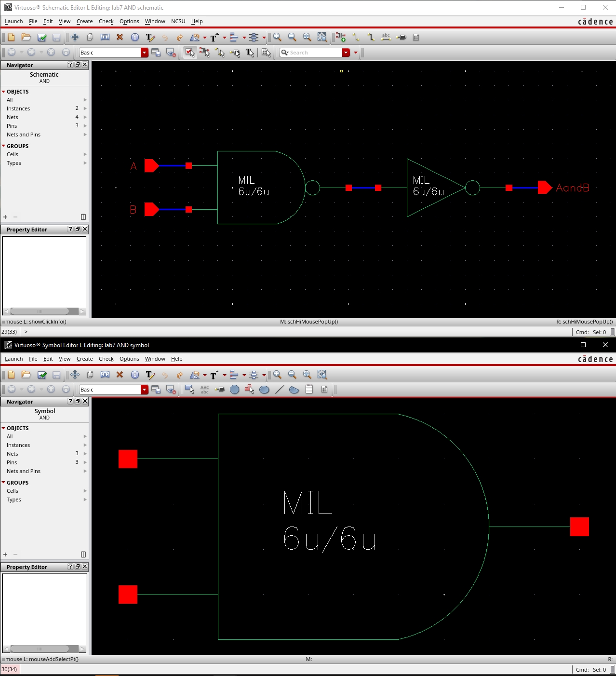Open Launch menu in Schematic Editor

click(x=13, y=21)
